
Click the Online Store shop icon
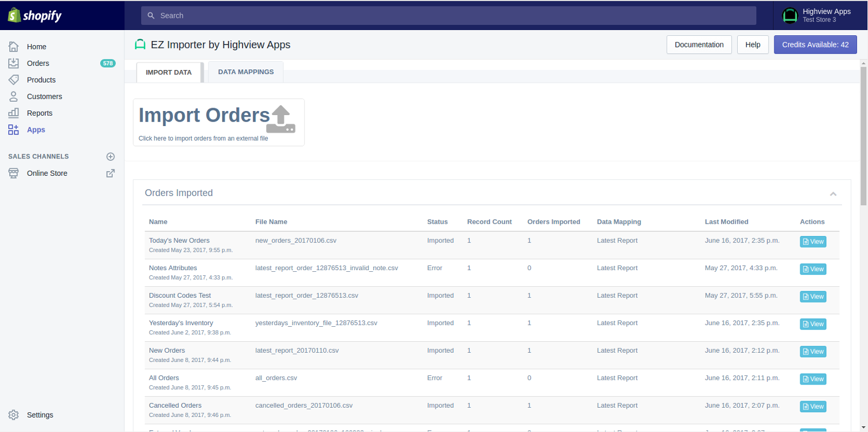click(14, 173)
